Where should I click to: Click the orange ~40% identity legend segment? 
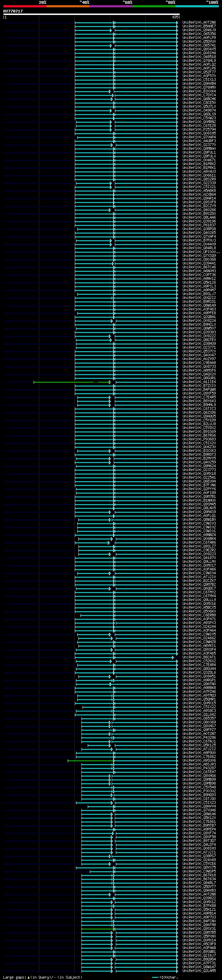tap(68, 7)
